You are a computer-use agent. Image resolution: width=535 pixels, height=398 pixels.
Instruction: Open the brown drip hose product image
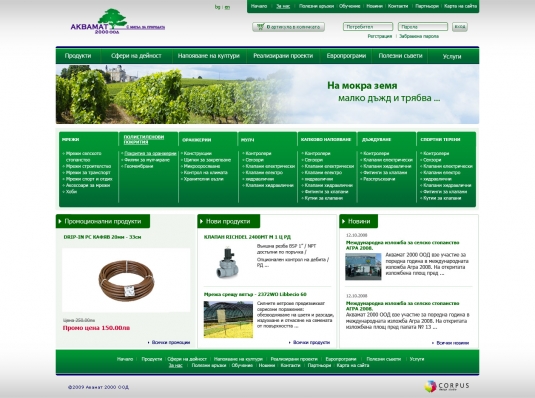(x=126, y=280)
